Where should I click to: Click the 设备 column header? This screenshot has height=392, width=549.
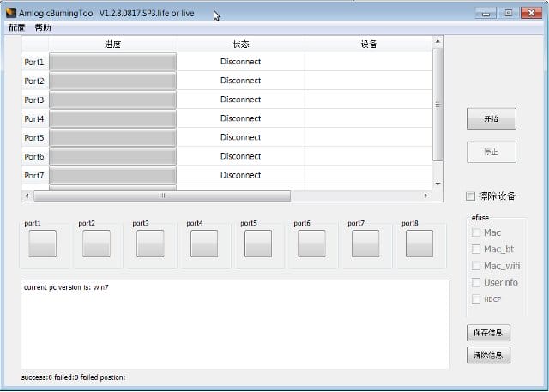point(369,44)
